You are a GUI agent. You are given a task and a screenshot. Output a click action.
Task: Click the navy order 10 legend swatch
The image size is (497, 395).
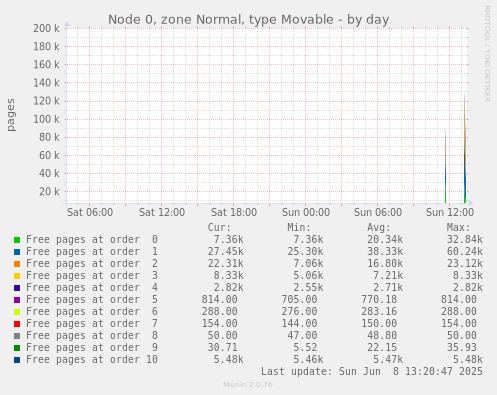pos(17,360)
